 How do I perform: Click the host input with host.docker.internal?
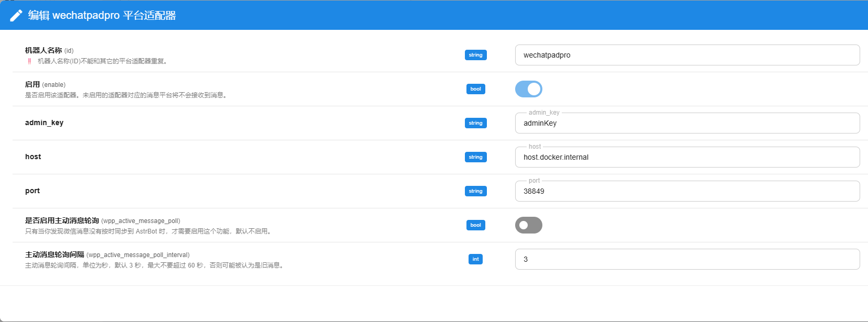pyautogui.click(x=687, y=157)
